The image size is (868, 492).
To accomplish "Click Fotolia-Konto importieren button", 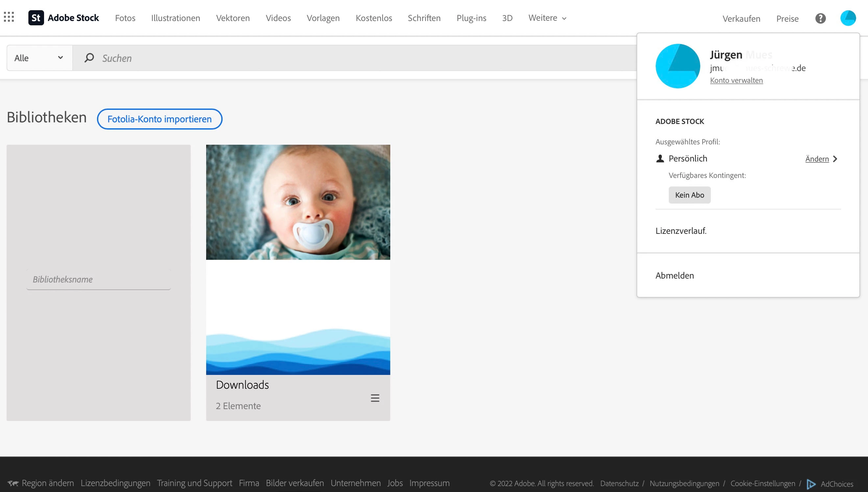I will [159, 119].
